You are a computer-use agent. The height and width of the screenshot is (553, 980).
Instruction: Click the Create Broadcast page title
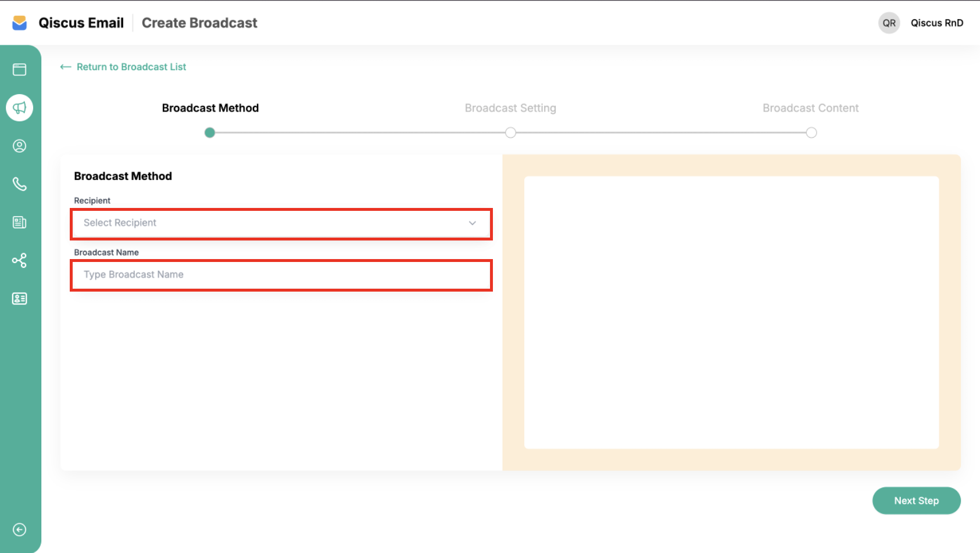199,23
